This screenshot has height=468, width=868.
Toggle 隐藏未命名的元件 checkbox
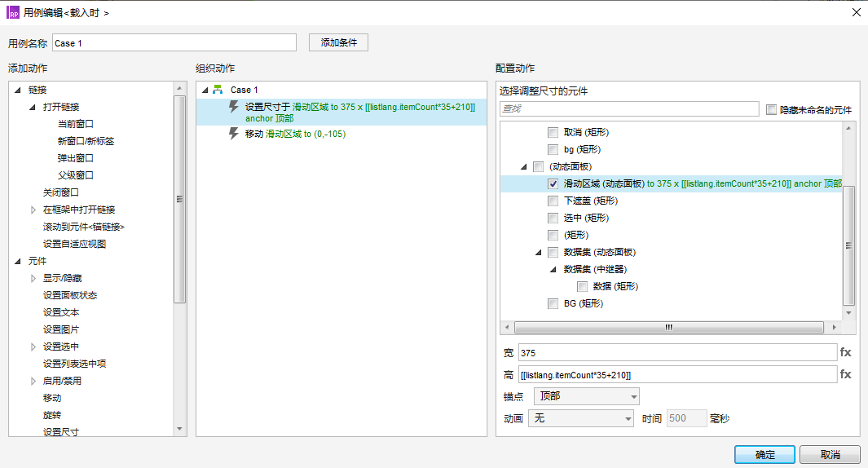771,109
